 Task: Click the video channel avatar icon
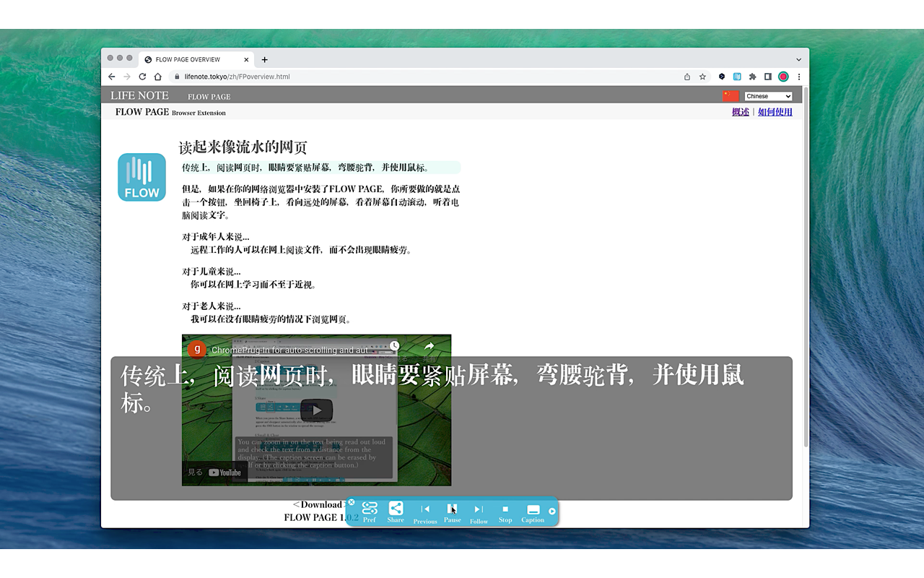[x=196, y=350]
